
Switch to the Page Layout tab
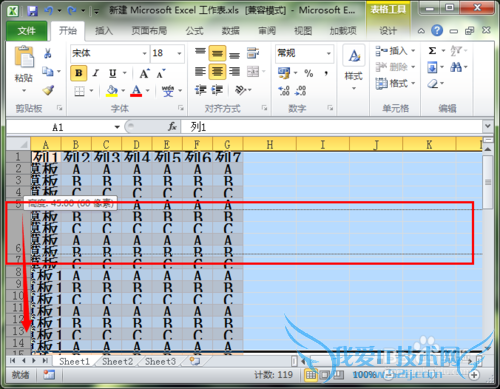coord(149,31)
